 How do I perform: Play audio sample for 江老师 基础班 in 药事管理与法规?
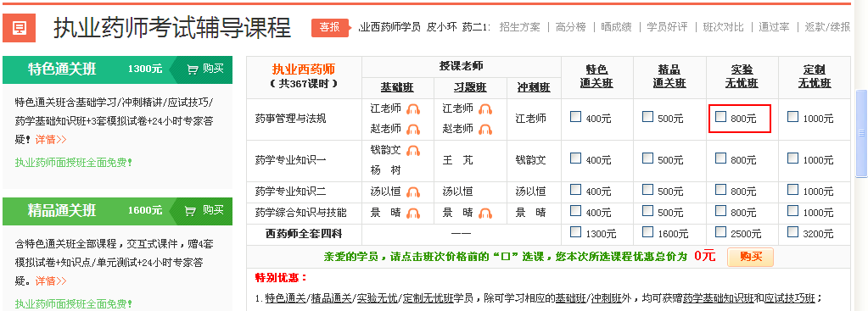click(413, 108)
